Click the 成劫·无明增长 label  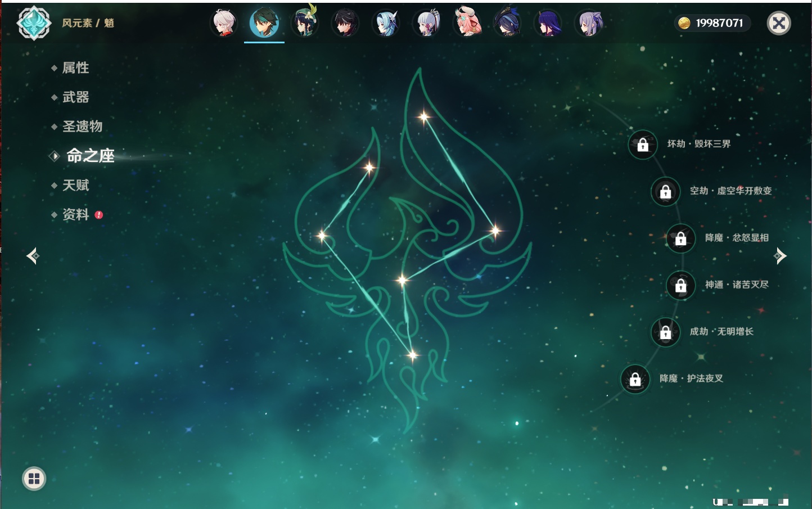(721, 331)
